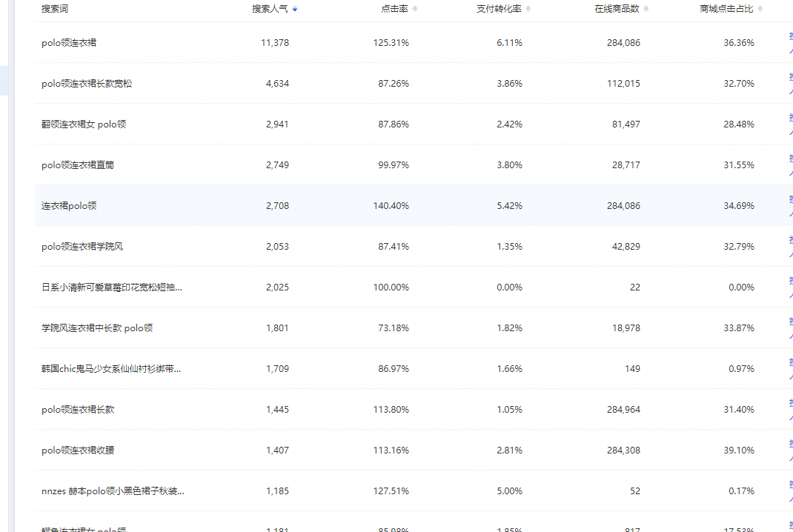Select keyword '学院风连衣裙中长款 polo领'
This screenshot has width=793, height=532.
click(97, 328)
